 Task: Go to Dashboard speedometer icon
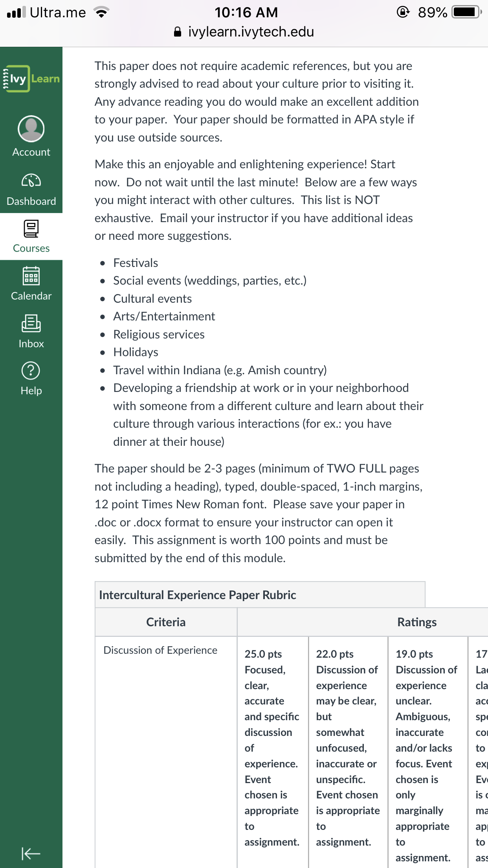tap(31, 180)
